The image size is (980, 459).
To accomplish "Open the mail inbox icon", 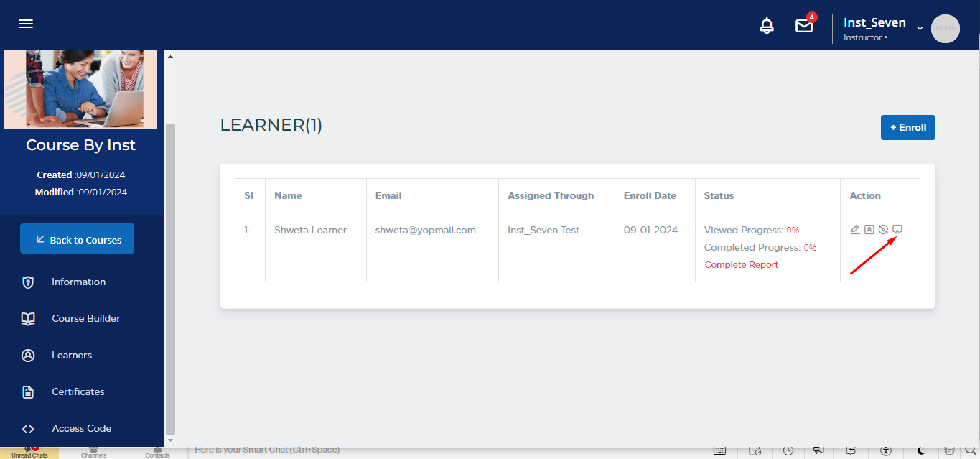I will [x=803, y=26].
